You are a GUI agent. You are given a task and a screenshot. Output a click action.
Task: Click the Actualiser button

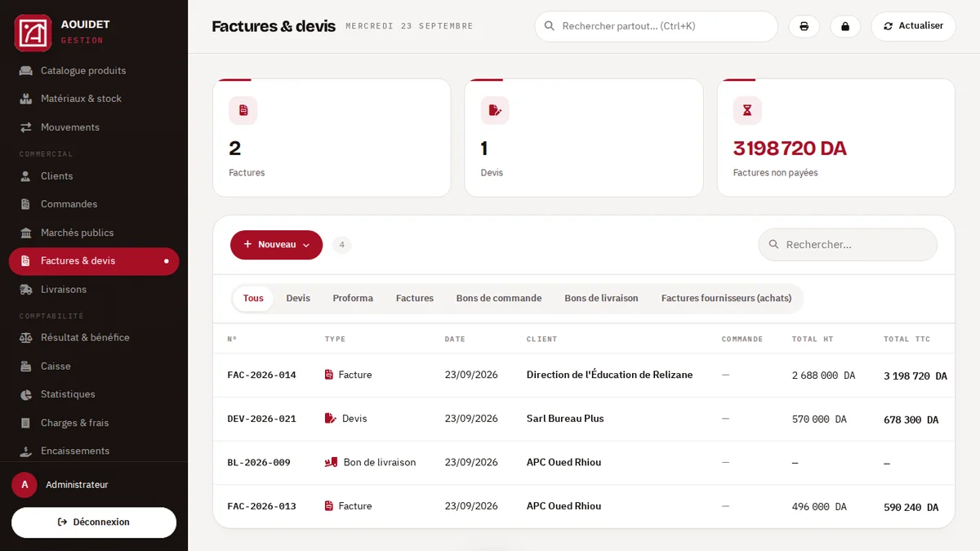click(913, 26)
